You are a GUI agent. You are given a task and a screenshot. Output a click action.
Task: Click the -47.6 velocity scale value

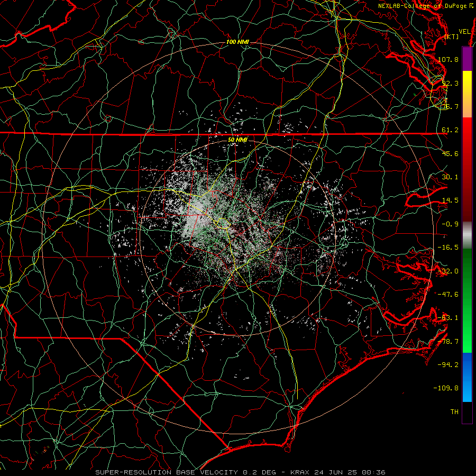[x=448, y=295]
